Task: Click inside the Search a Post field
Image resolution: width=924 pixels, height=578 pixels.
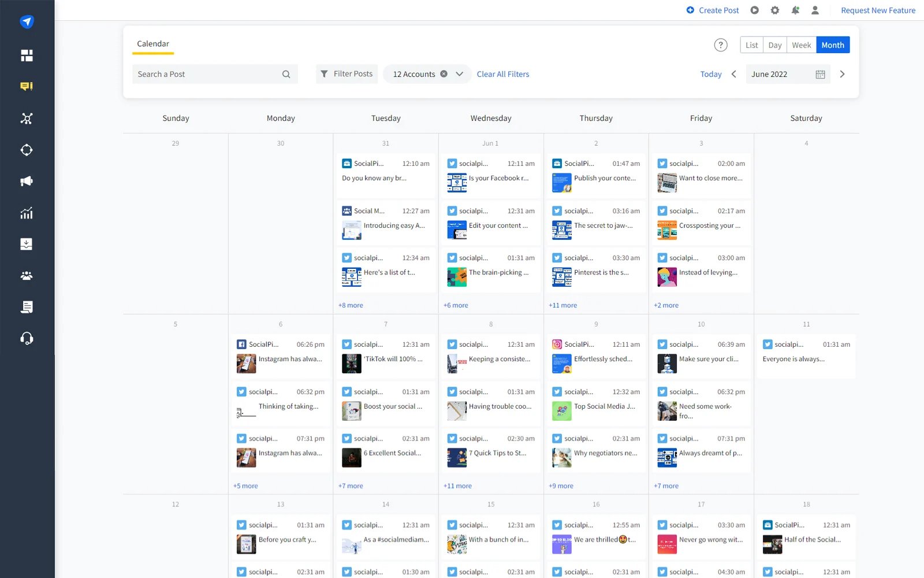Action: click(208, 74)
